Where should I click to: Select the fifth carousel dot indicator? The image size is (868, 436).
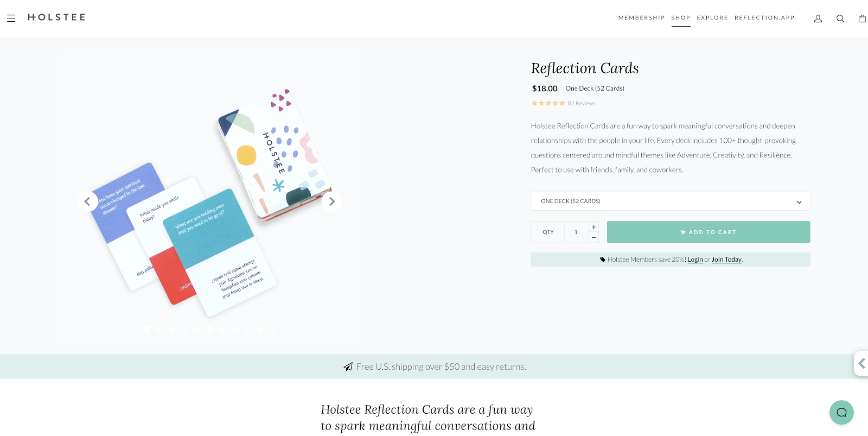[197, 328]
